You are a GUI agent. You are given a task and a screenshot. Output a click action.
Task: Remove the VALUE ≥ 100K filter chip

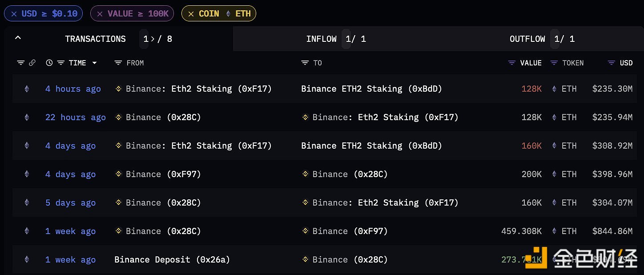pyautogui.click(x=100, y=14)
